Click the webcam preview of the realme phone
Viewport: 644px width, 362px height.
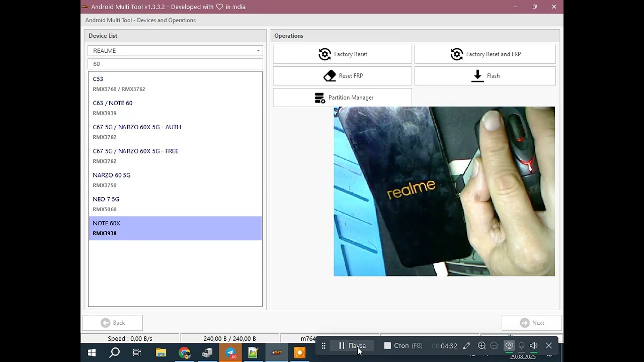point(444,192)
